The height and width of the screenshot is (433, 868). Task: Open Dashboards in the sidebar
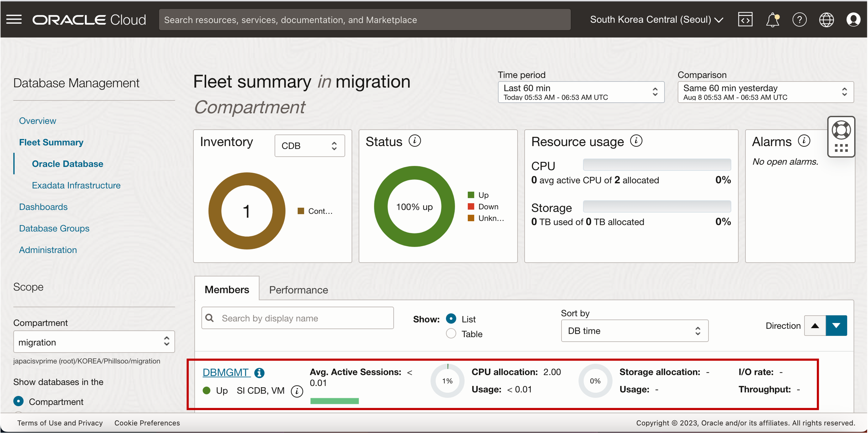43,207
